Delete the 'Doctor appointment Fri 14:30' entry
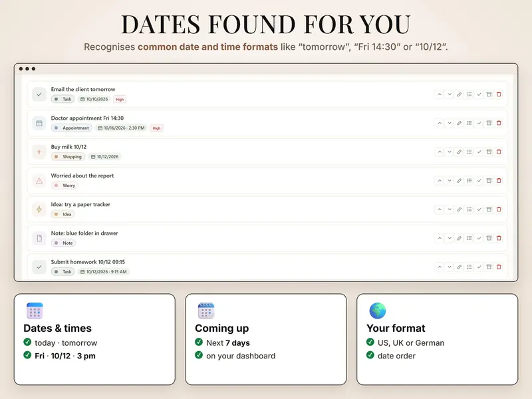Image resolution: width=532 pixels, height=399 pixels. tap(499, 123)
